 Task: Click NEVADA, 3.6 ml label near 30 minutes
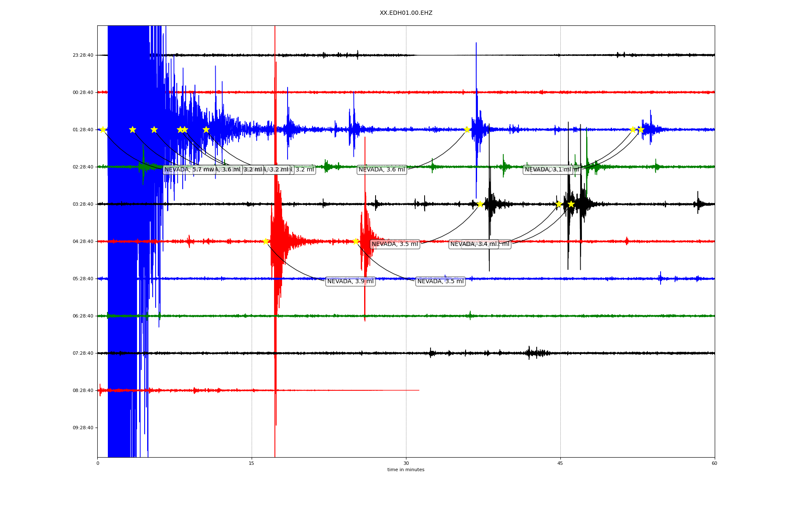click(381, 170)
